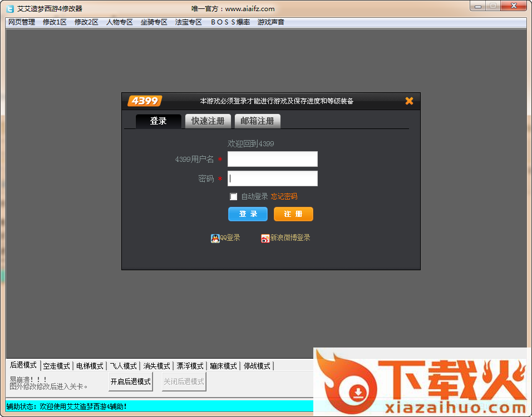Switch to the 蹦床模式 tab

click(x=223, y=366)
